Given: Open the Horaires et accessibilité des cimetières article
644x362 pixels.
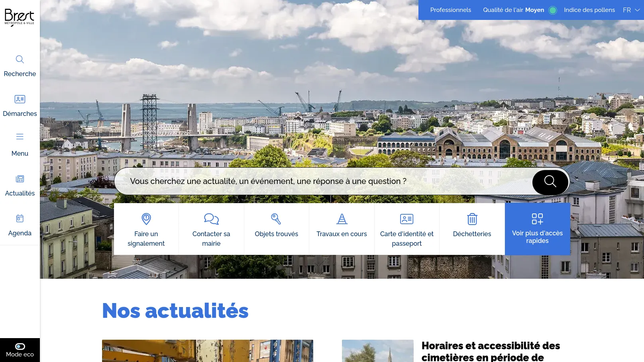Looking at the screenshot, I should pyautogui.click(x=491, y=351).
